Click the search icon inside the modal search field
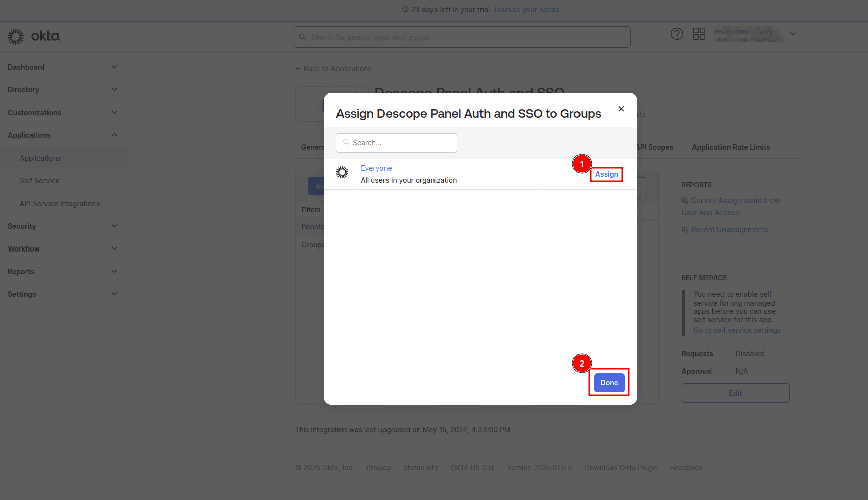Screen dimensions: 868x500 tap(346, 142)
